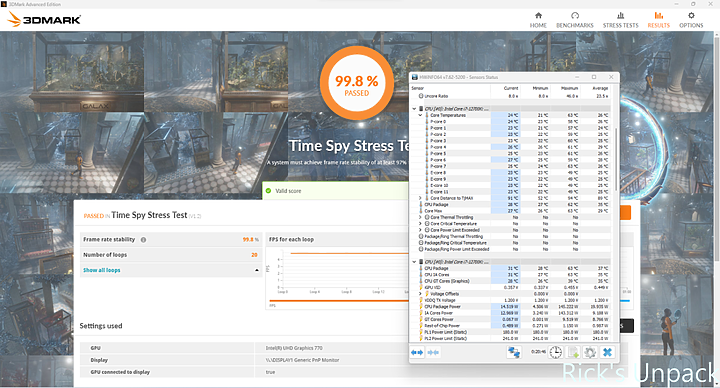Select the PL2 Power Limit (Static) row

(x=510, y=338)
